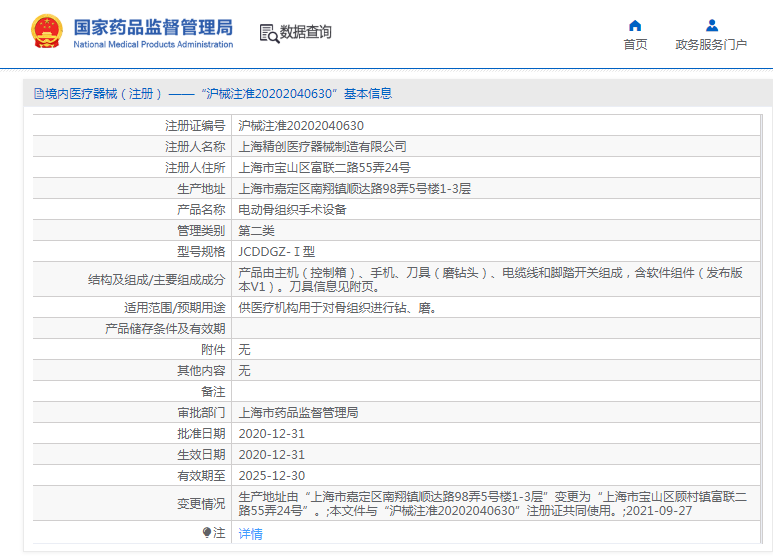
Task: Go to 首页 text link
Action: [x=635, y=45]
